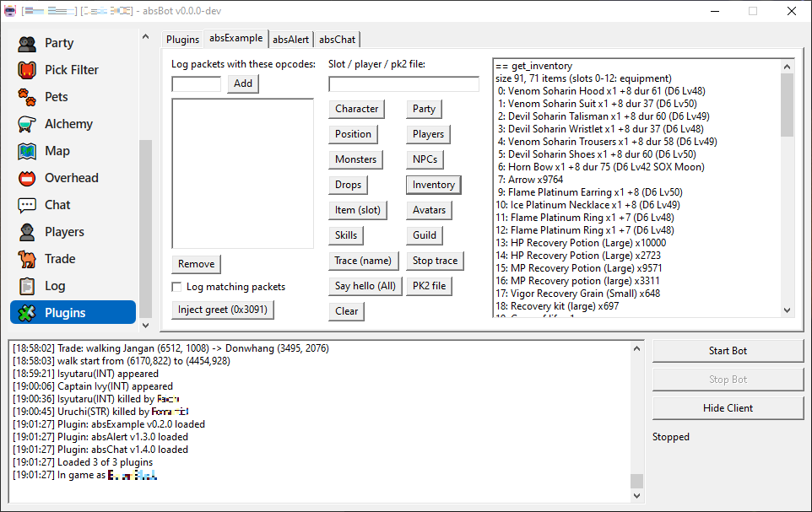Click Inject greet (0x3091) button
Image resolution: width=812 pixels, height=512 pixels.
coord(223,310)
